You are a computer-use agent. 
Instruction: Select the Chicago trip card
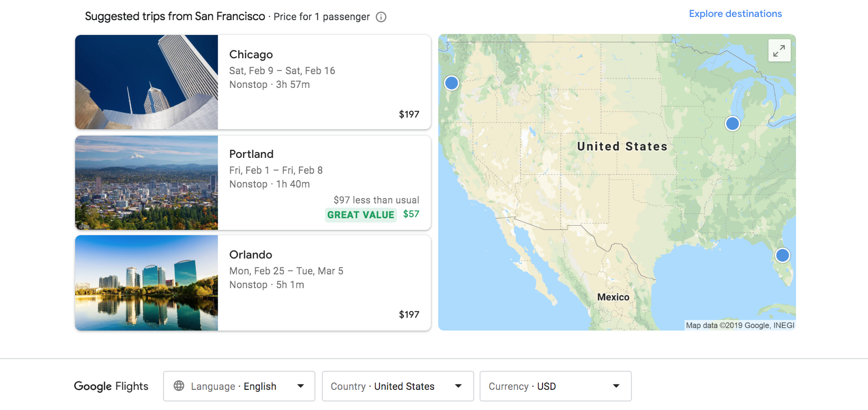click(253, 82)
